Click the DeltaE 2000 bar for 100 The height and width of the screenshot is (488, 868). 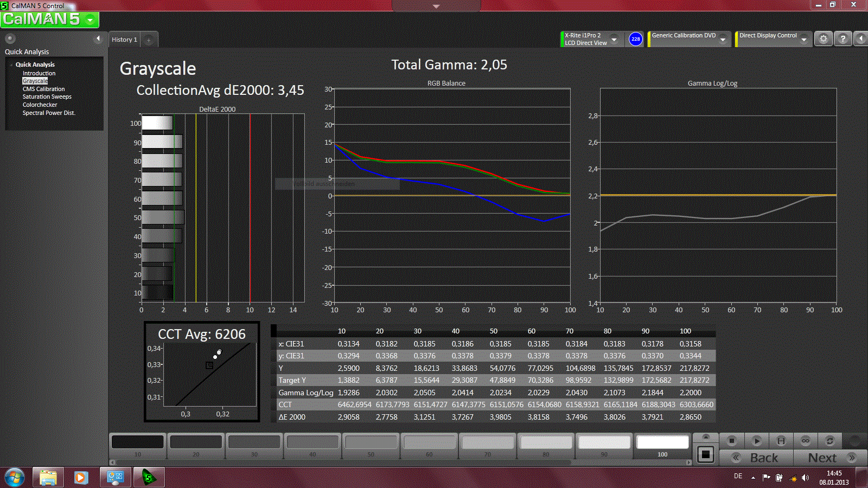pos(157,123)
